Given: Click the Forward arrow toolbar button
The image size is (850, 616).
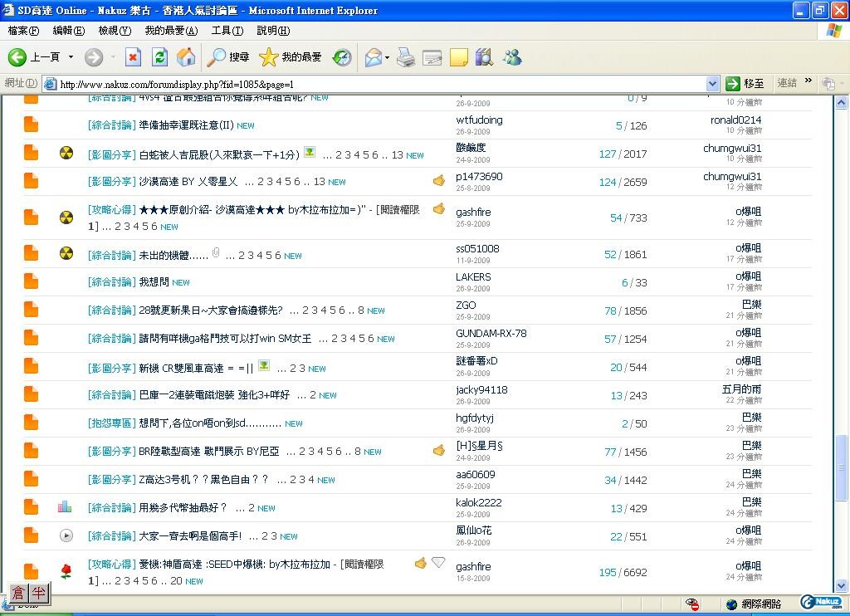Looking at the screenshot, I should pos(94,57).
